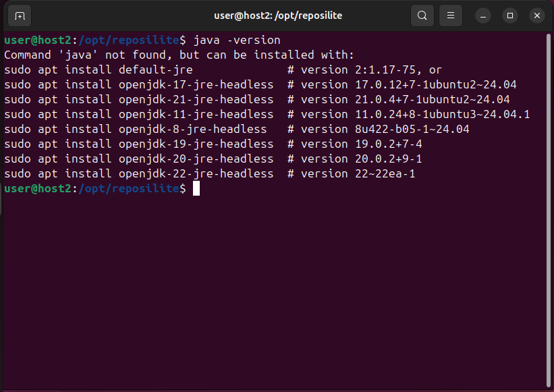Click the first prompt 'user@host2'
Viewport: 554px width, 392px height.
(38, 40)
